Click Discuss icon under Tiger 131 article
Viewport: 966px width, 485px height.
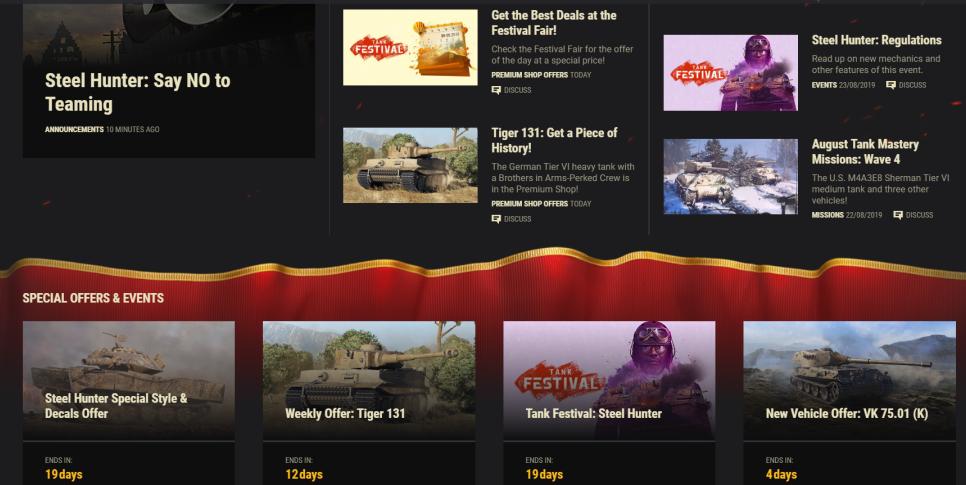[x=496, y=219]
